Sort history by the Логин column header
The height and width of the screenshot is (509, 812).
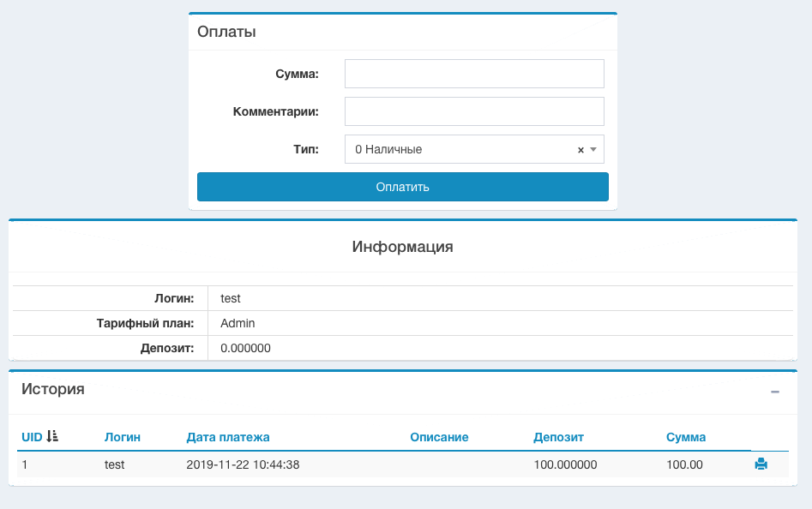[x=123, y=437]
